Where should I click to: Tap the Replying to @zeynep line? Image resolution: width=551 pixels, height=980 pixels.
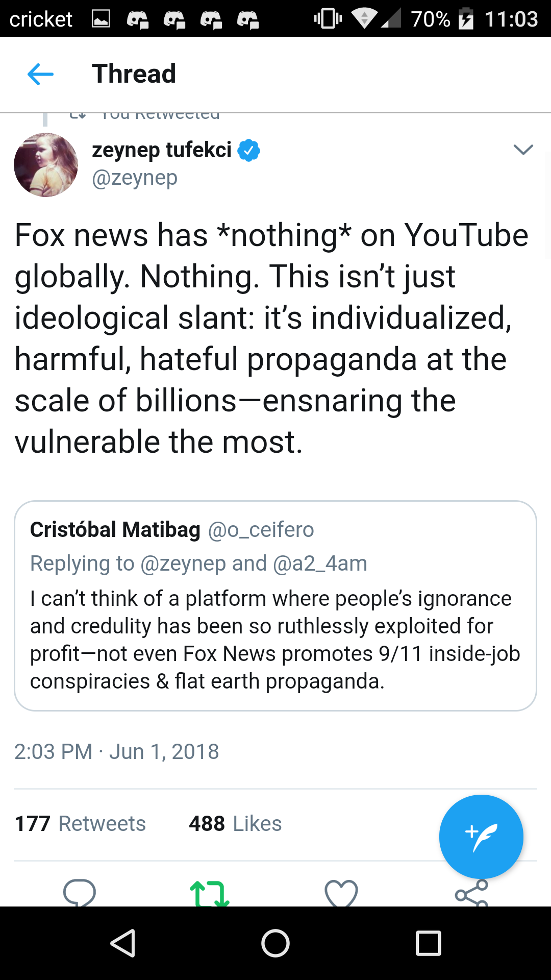coord(198,563)
